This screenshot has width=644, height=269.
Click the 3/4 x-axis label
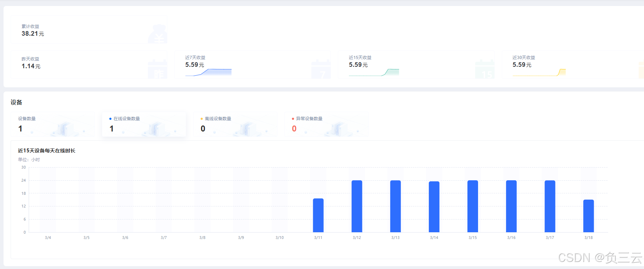click(48, 238)
